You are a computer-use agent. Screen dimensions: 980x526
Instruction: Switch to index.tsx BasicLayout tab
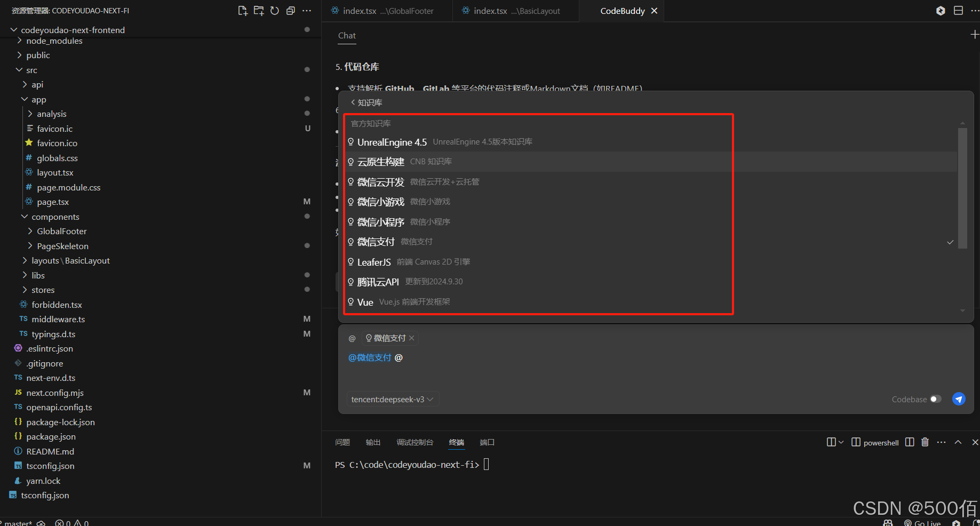click(516, 11)
